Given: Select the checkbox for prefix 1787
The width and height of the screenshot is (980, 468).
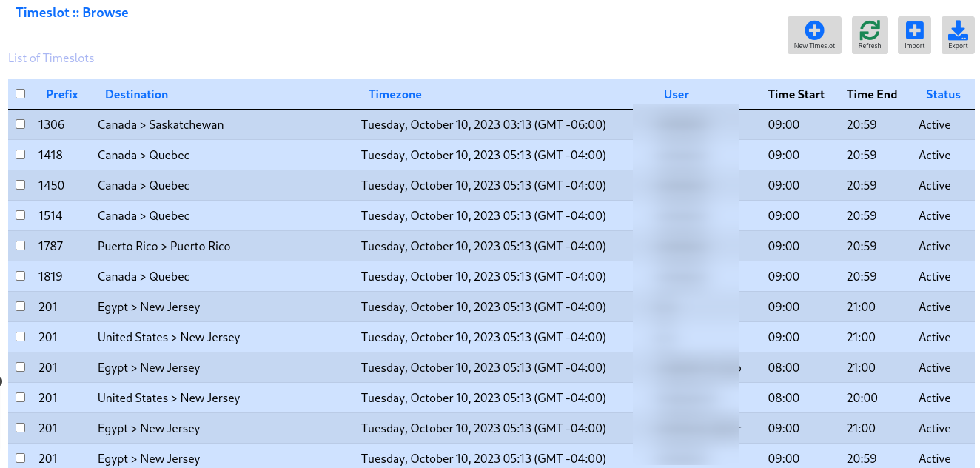Looking at the screenshot, I should click(x=21, y=246).
